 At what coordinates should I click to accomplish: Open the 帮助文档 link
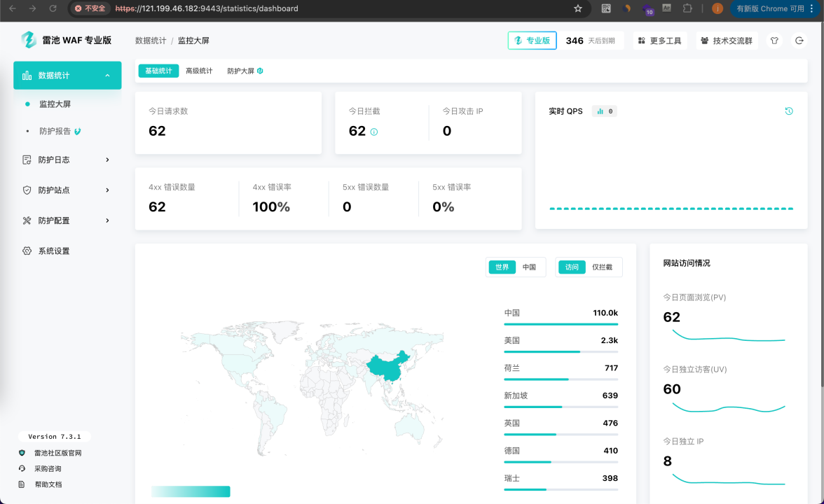pos(48,484)
